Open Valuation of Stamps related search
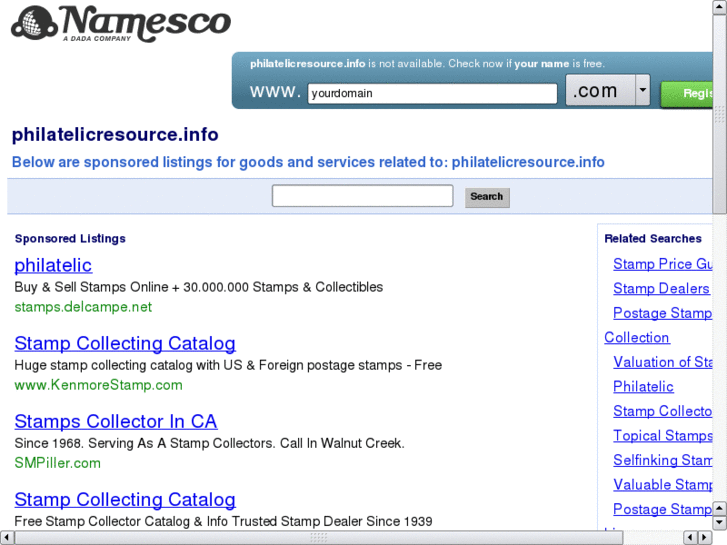Viewport: 727px width, 545px height. coord(663,362)
